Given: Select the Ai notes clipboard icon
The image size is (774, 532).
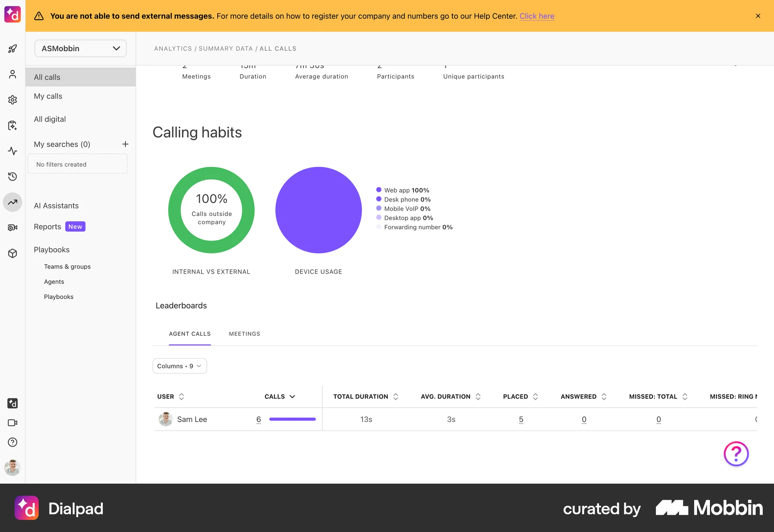Looking at the screenshot, I should (x=12, y=125).
